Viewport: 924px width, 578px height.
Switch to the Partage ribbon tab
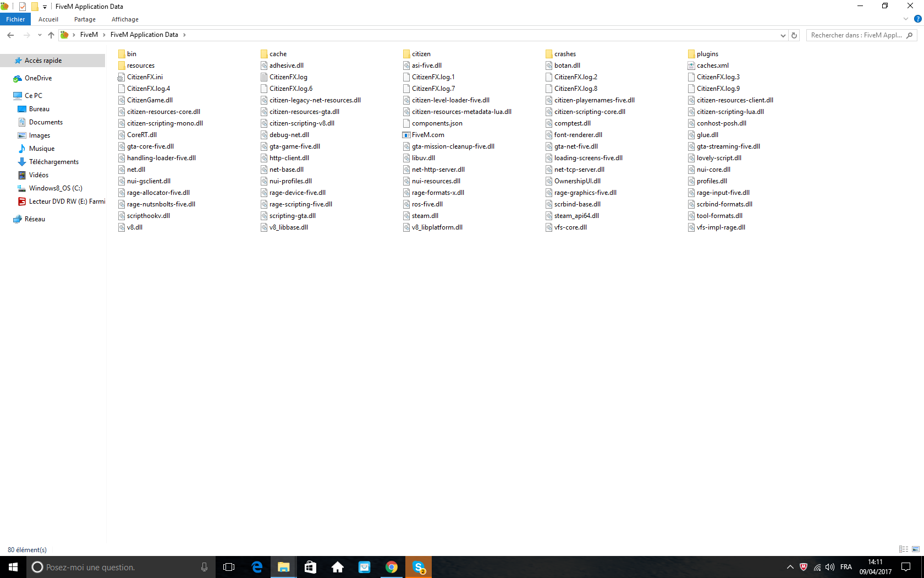[x=85, y=19]
